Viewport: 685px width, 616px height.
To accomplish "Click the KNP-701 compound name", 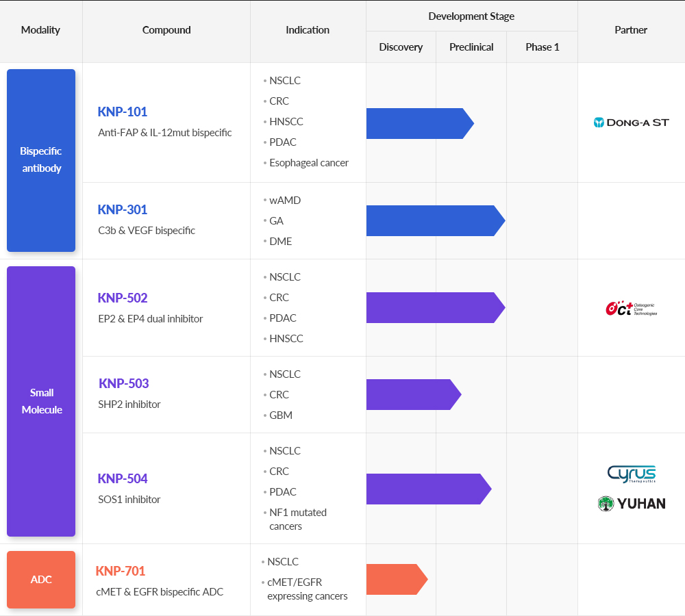I will coord(121,571).
